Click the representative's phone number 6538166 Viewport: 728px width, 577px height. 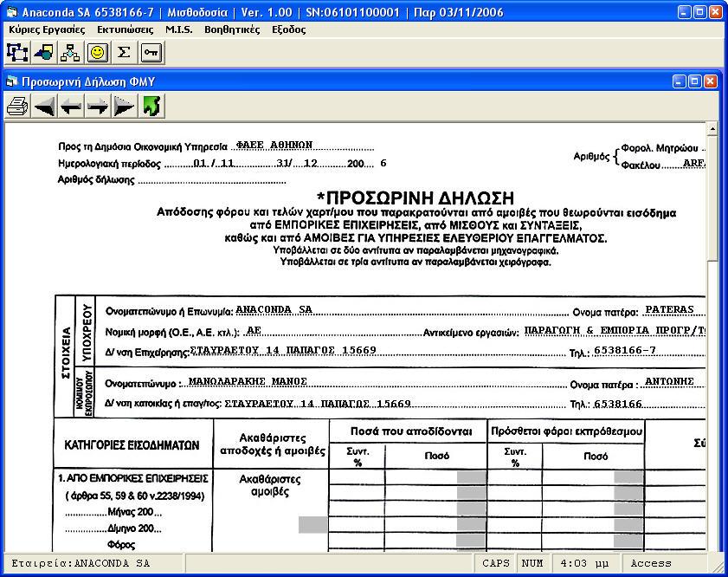point(618,404)
